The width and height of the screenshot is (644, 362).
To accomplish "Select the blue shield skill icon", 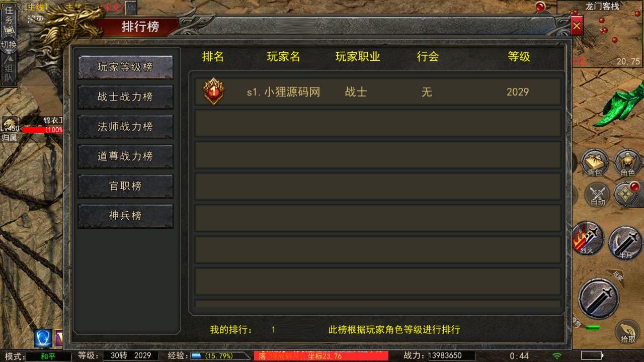I will point(43,338).
